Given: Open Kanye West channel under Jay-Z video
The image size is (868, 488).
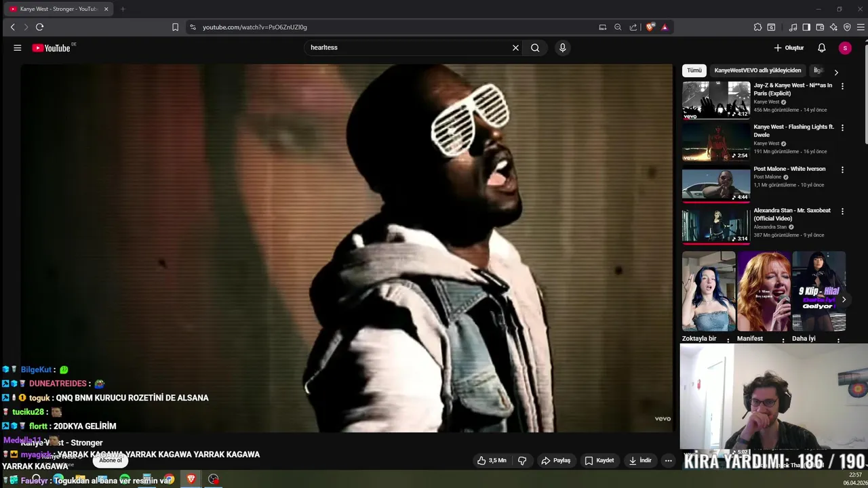Looking at the screenshot, I should (x=766, y=102).
